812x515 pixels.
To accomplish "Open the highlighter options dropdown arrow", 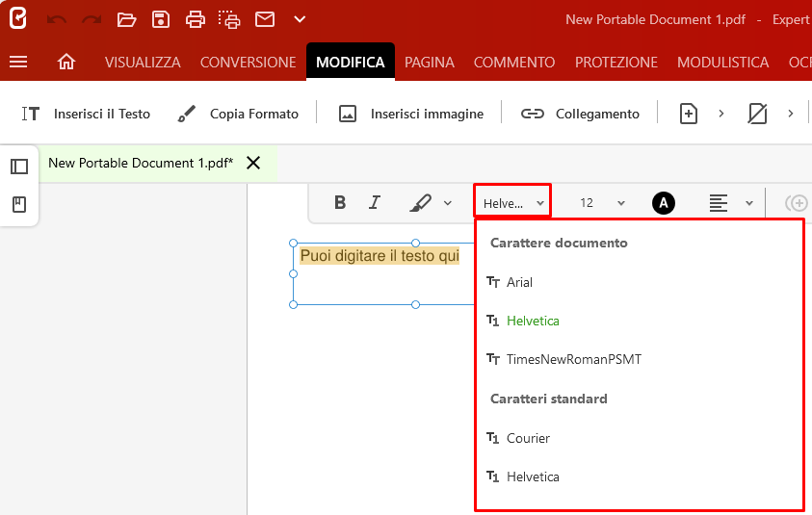I will tap(448, 203).
